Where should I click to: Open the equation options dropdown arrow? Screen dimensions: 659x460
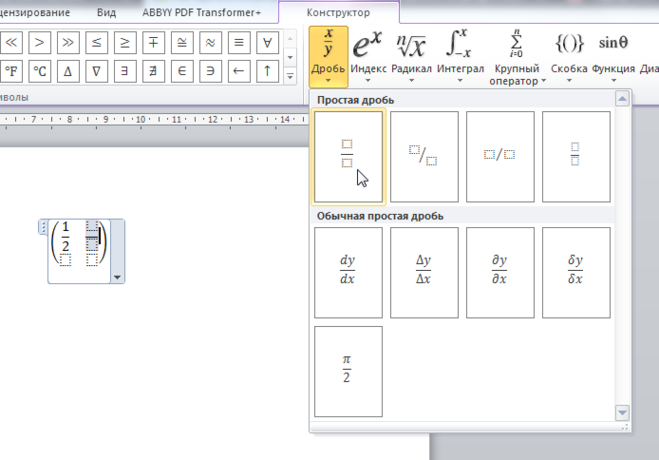(x=117, y=277)
